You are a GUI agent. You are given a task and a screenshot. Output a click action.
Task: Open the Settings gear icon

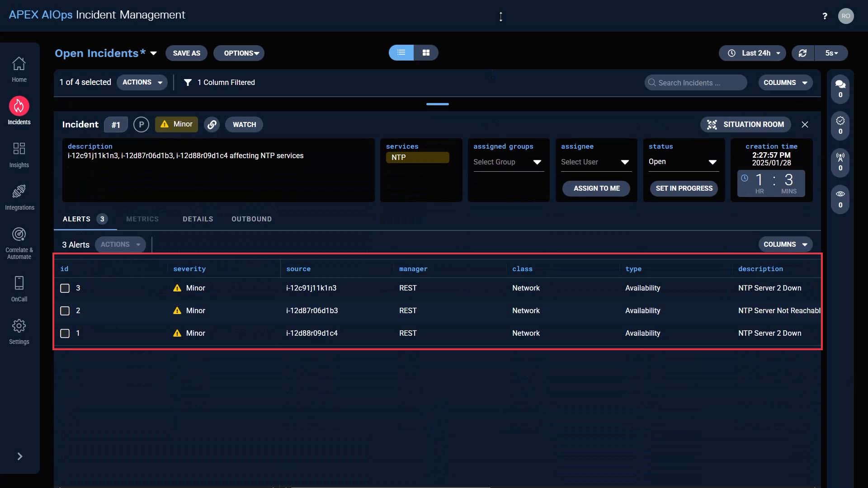(19, 326)
